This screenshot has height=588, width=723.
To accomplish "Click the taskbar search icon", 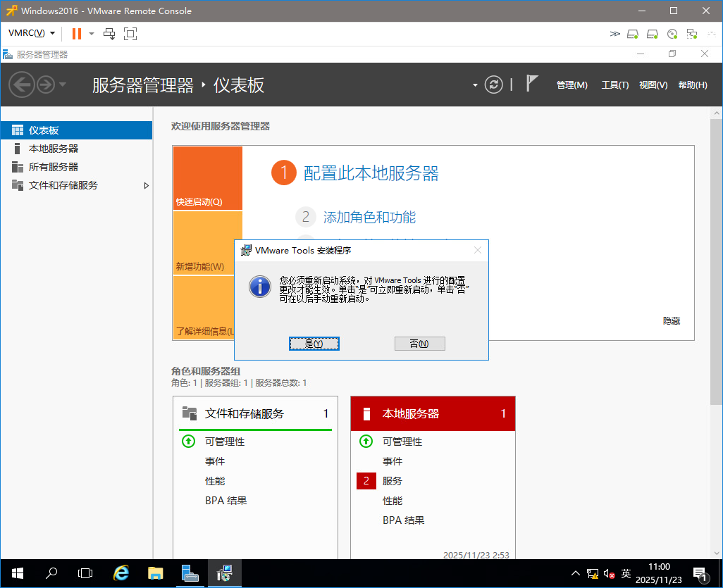I will tap(51, 574).
